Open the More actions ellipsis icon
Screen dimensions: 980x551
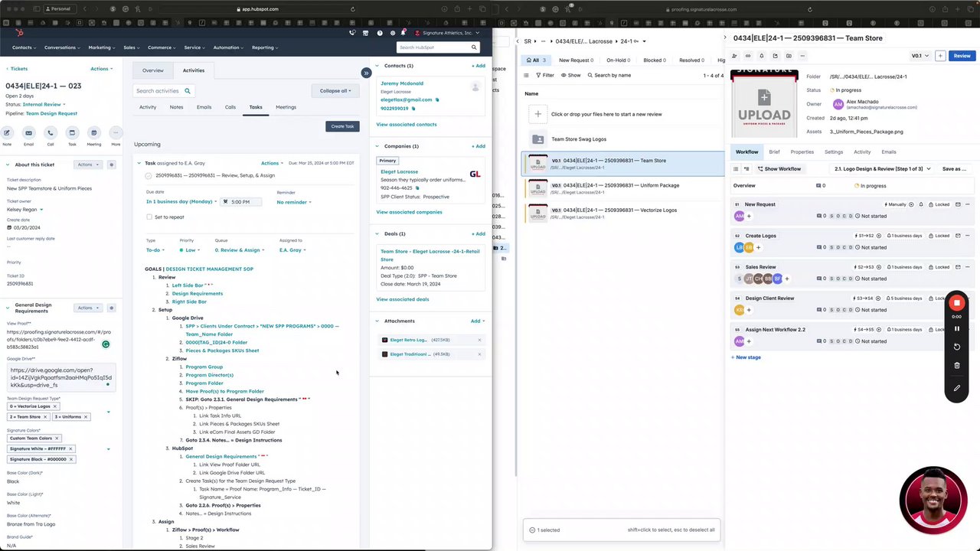click(x=116, y=133)
